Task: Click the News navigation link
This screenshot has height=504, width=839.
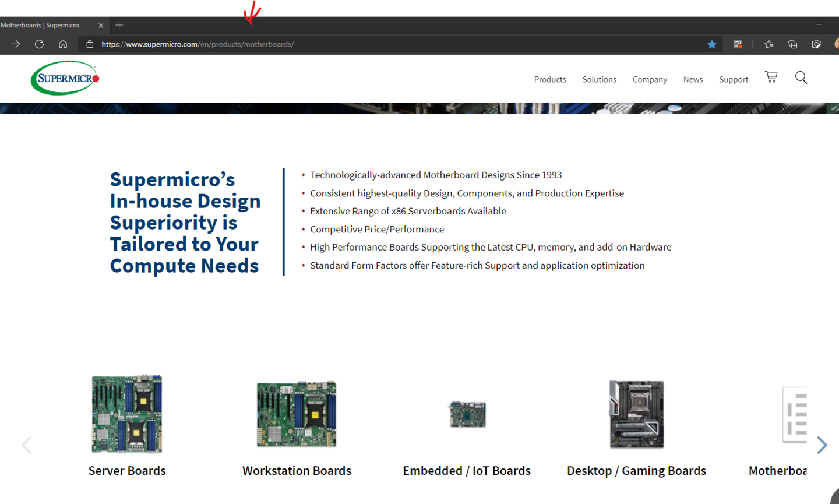Action: [x=693, y=80]
